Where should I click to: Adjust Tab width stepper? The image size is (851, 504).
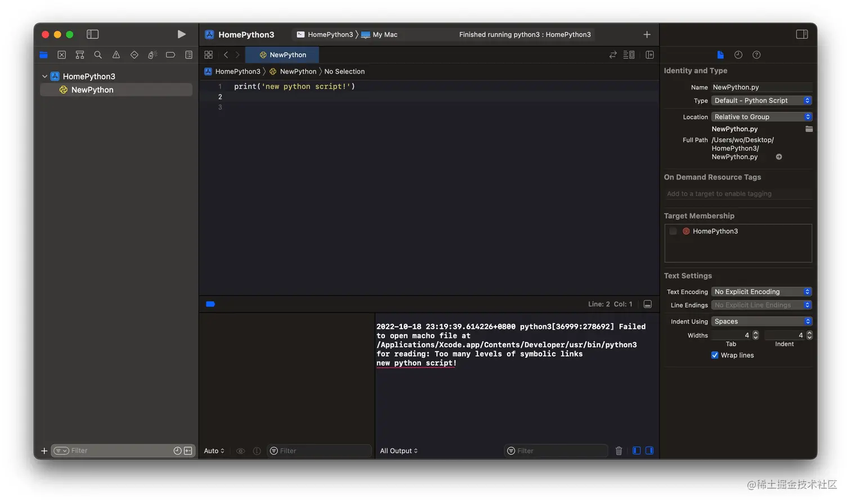pyautogui.click(x=756, y=335)
